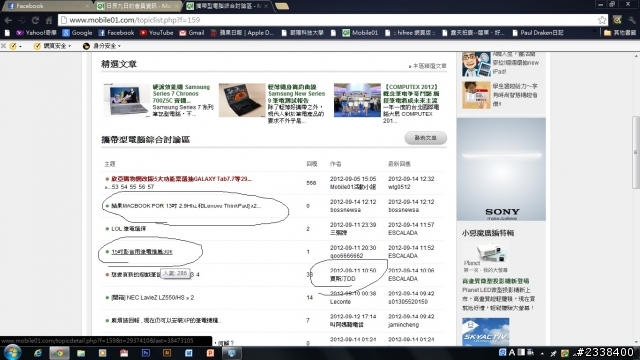Click the forward navigation arrow
Image resolution: width=640 pixels, height=360 pixels.
(x=22, y=20)
